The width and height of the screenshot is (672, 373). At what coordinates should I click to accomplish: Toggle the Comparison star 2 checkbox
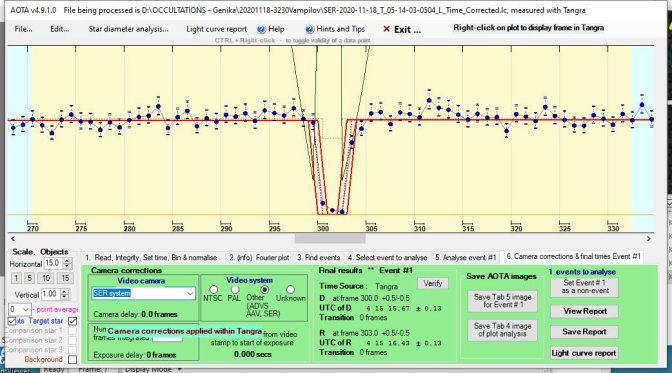[x=72, y=340]
